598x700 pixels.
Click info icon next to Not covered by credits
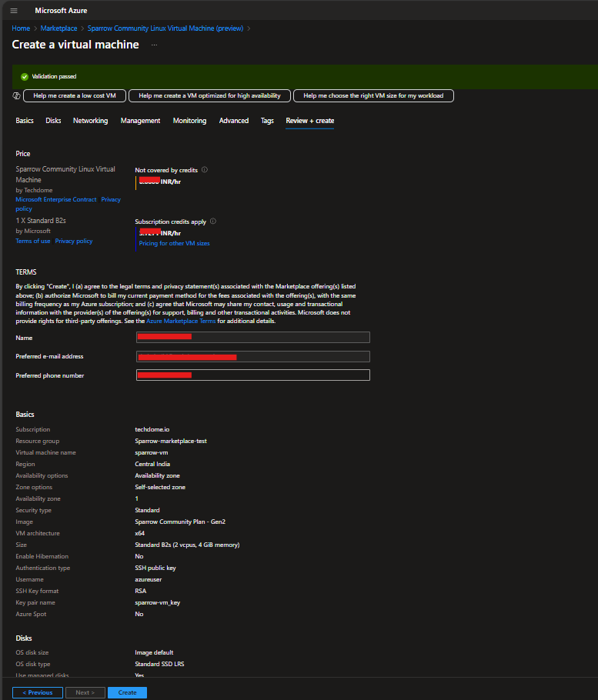pos(205,170)
